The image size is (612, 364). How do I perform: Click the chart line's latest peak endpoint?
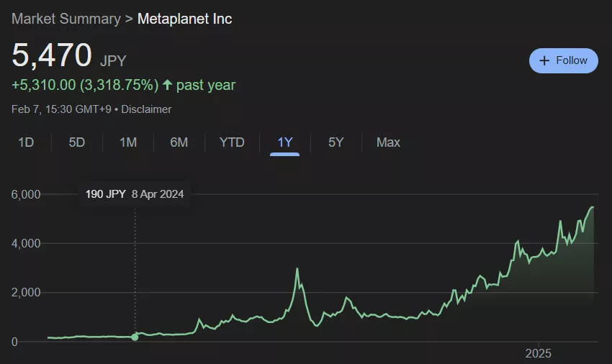[593, 207]
